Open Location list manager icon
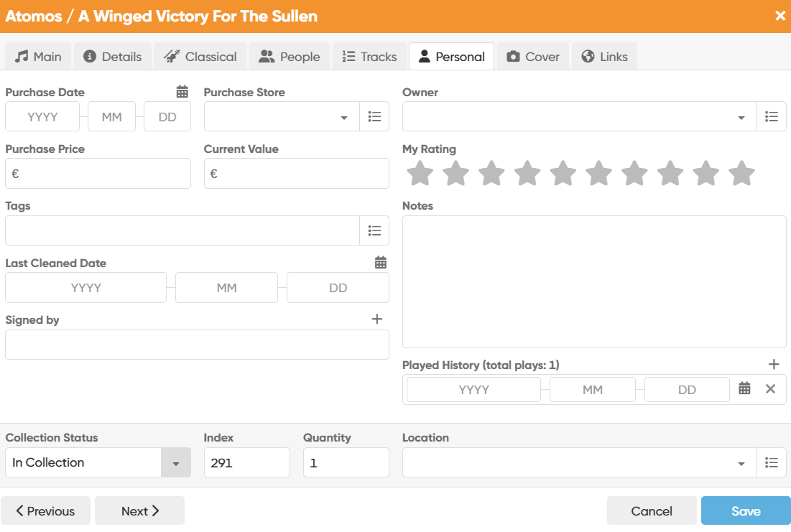The width and height of the screenshot is (791, 532). [771, 463]
